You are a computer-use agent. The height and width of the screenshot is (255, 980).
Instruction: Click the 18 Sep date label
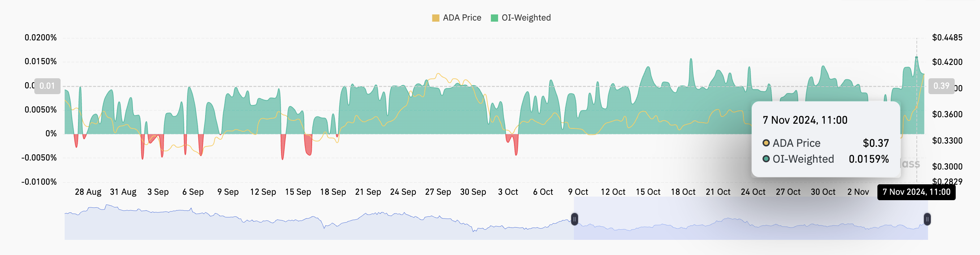pyautogui.click(x=333, y=192)
